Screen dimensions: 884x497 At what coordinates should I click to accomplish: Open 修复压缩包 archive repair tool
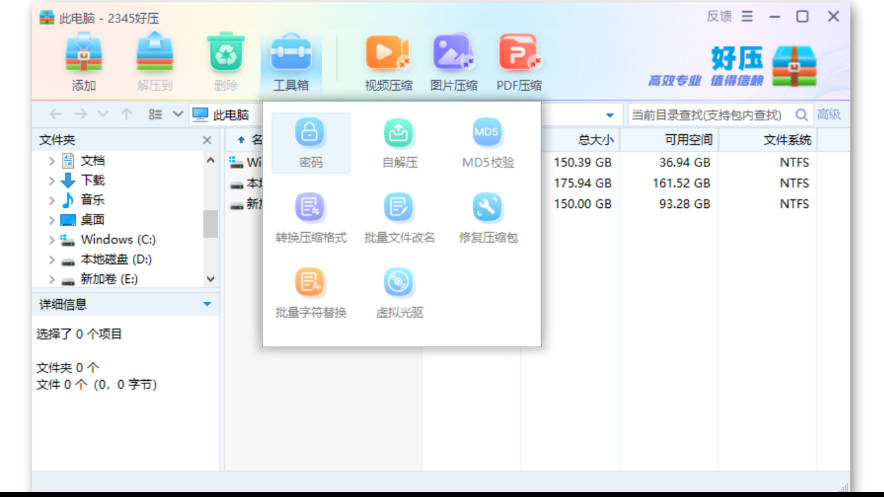[x=488, y=218]
